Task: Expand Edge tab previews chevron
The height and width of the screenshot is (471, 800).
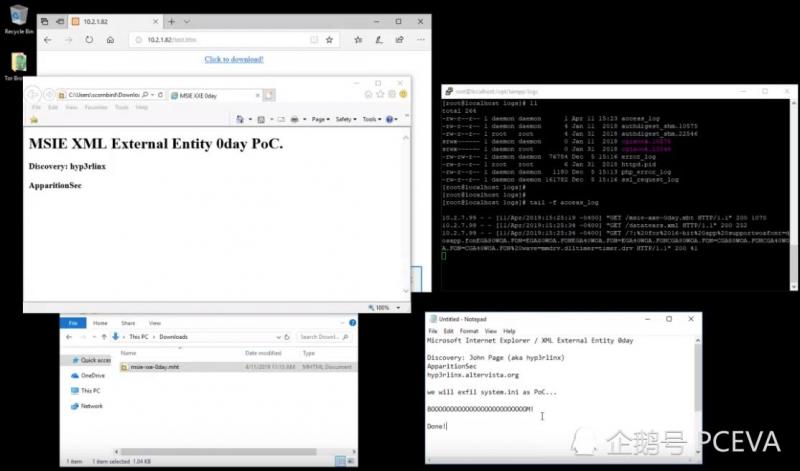Action: click(x=187, y=21)
